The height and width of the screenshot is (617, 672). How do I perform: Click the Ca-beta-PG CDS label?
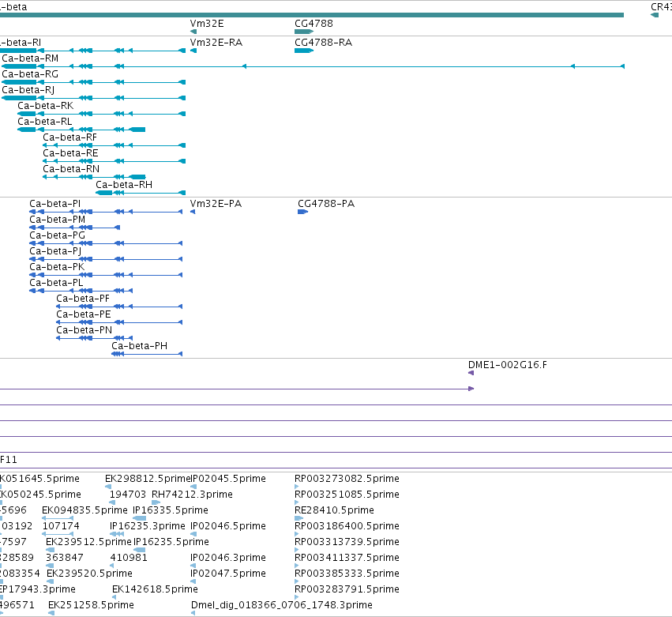pos(58,235)
